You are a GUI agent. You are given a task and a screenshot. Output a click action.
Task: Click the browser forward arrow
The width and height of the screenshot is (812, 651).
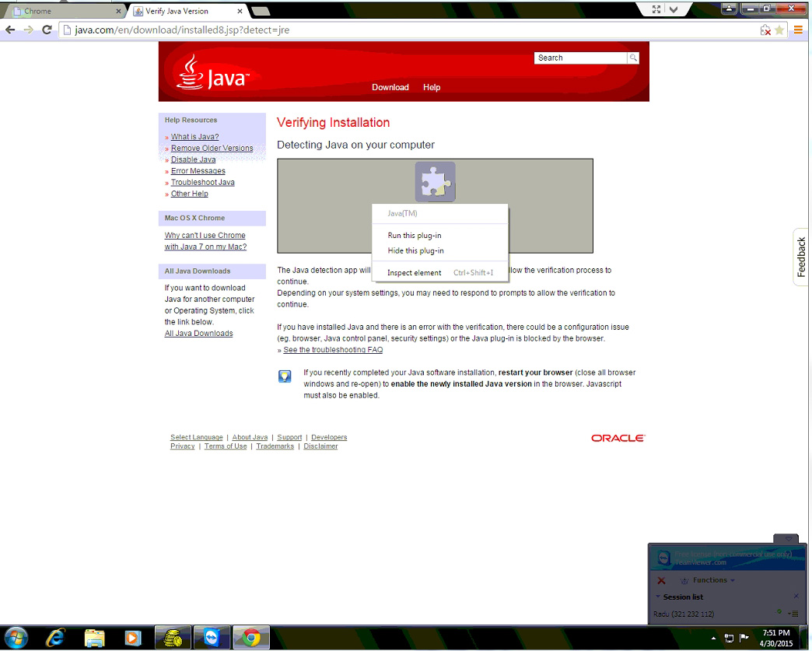[29, 30]
